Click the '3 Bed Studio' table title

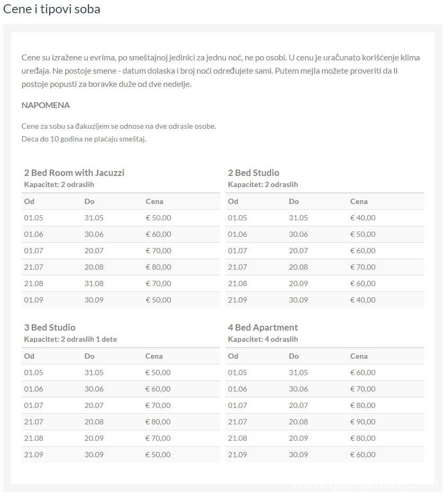[50, 327]
